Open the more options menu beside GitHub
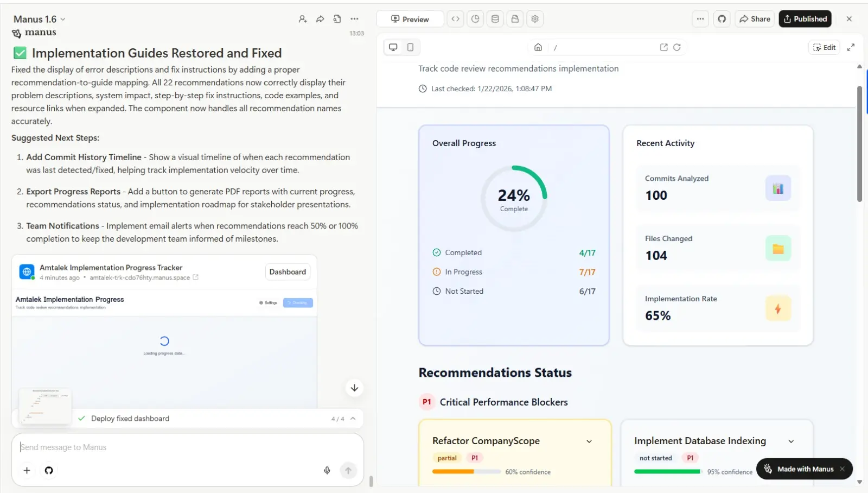Image resolution: width=868 pixels, height=493 pixels. point(700,19)
